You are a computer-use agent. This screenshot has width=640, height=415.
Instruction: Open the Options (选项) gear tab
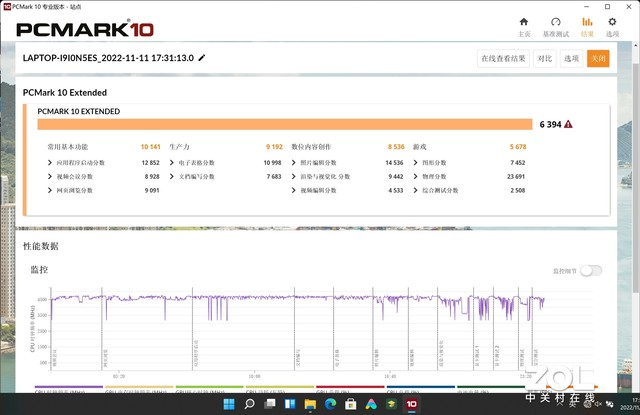pos(612,27)
